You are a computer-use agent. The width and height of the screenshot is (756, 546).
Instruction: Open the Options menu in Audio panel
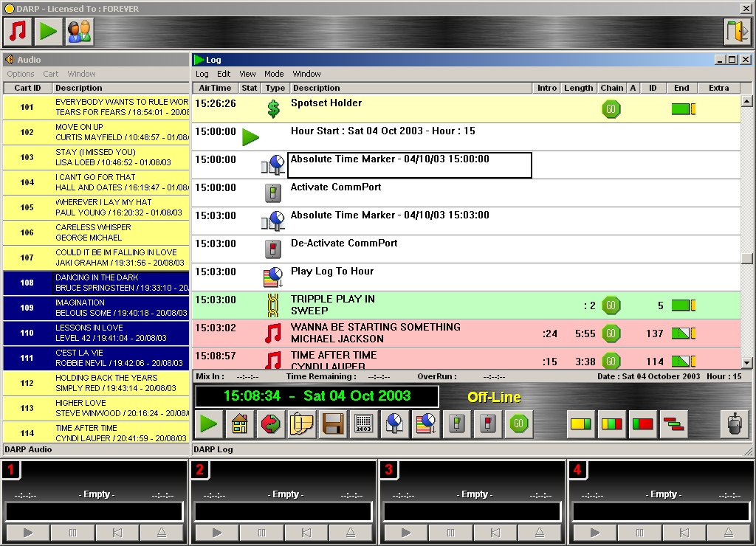(x=21, y=74)
